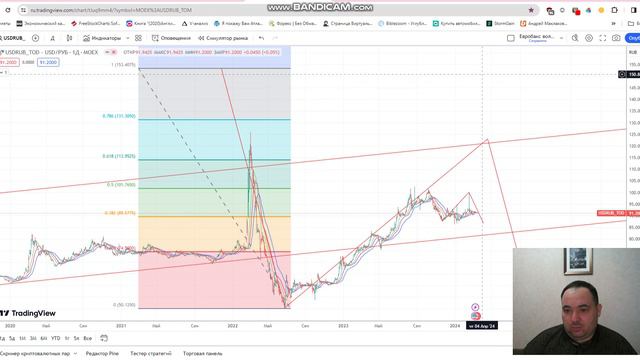Click the crosshair price label plus icon
The height and width of the screenshot is (360, 640).
point(622,74)
